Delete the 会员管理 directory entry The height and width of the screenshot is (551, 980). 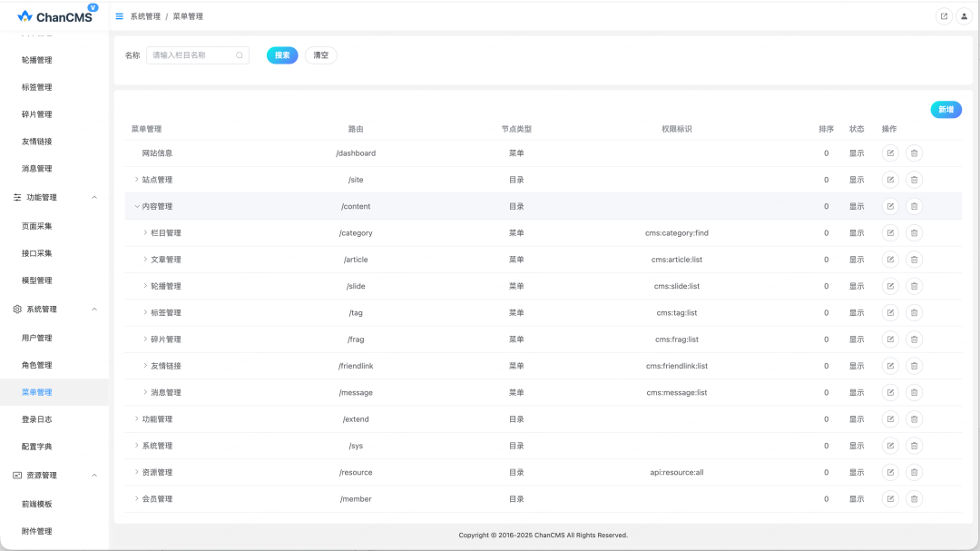(x=914, y=498)
